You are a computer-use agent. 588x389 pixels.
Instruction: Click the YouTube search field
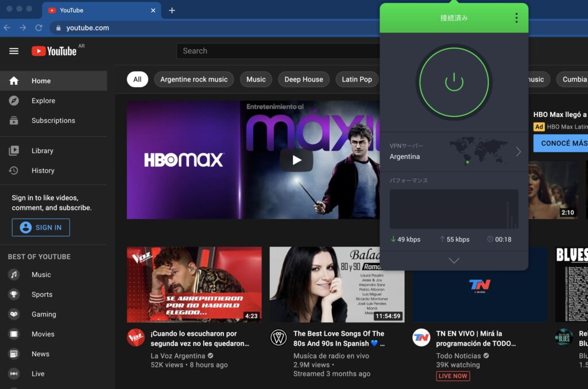[x=278, y=51]
